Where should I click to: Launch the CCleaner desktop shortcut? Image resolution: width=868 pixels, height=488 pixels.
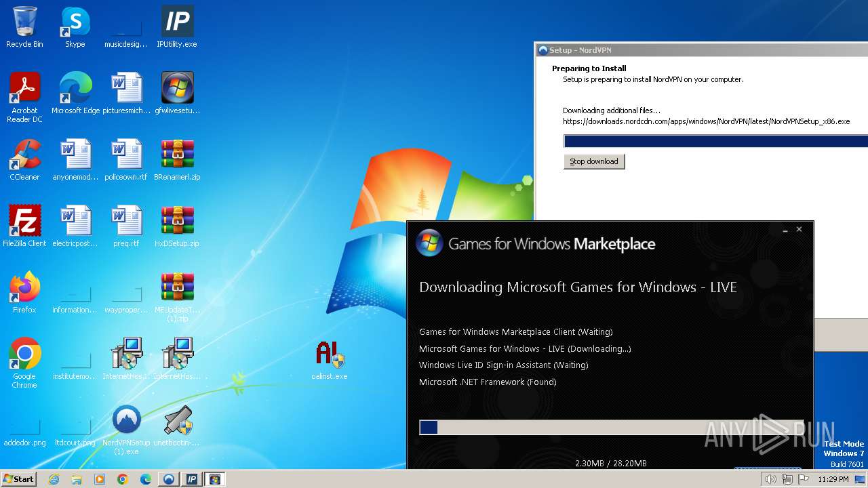point(24,160)
